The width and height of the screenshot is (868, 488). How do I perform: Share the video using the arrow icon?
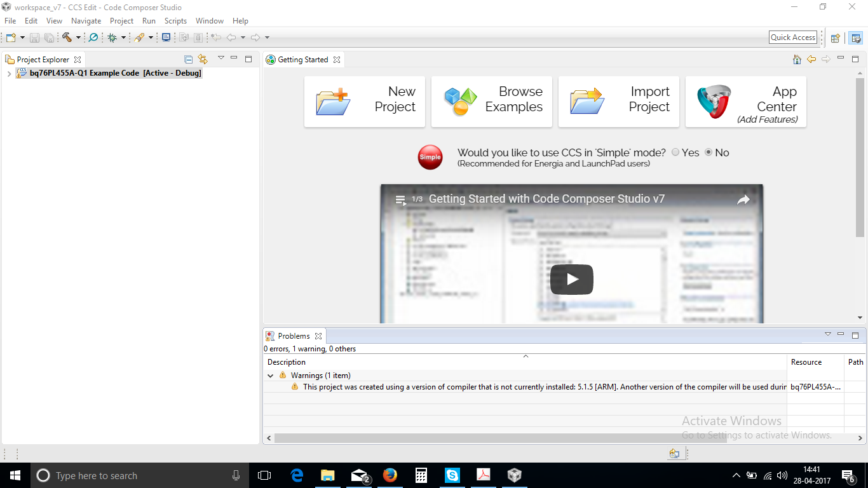[743, 200]
